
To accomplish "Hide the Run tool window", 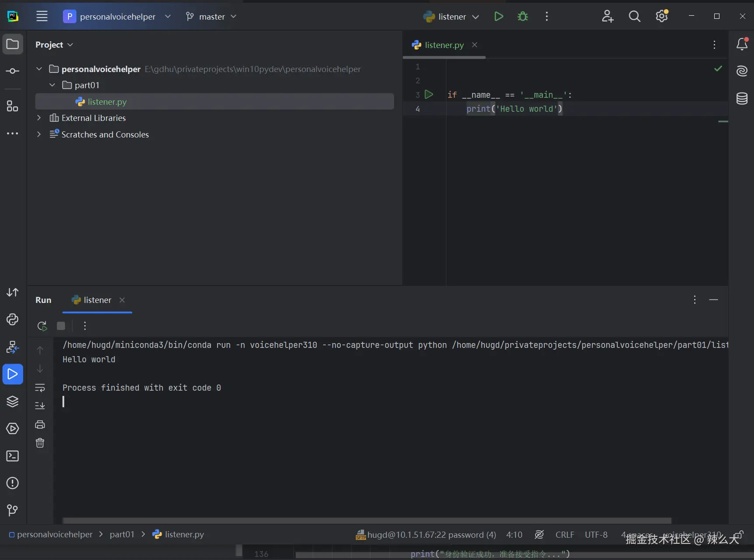I will [x=713, y=300].
